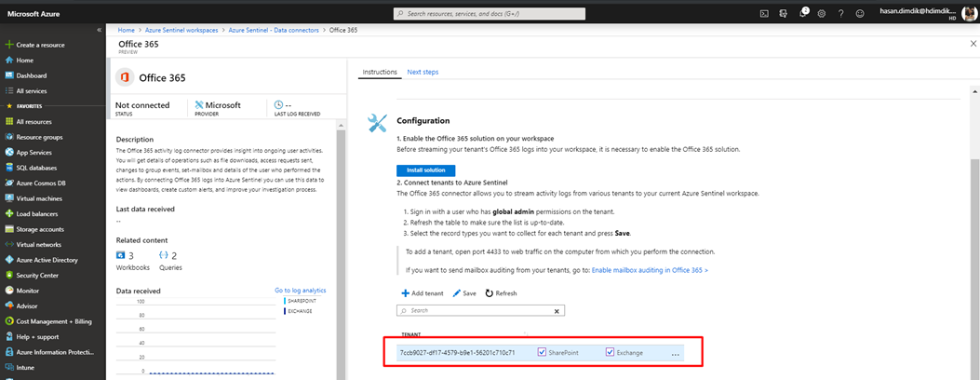980x380 pixels.
Task: Open Dashboard in the sidebar
Action: point(32,75)
